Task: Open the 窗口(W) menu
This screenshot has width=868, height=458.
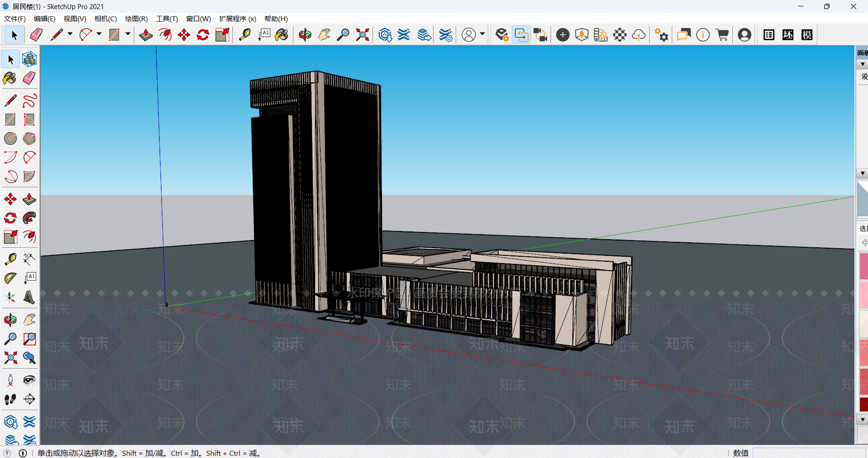Action: coord(199,19)
